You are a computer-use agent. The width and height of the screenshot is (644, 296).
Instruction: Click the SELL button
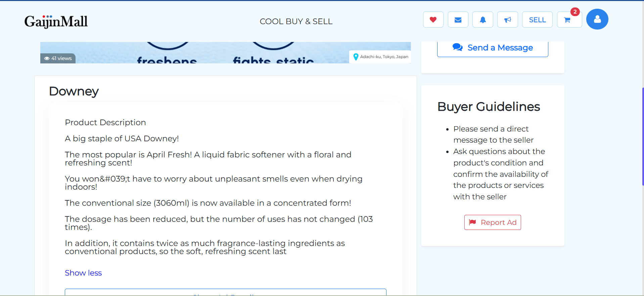(x=537, y=20)
